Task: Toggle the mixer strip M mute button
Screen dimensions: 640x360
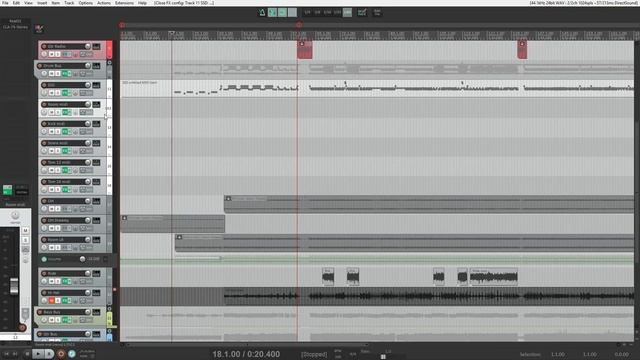Action: pyautogui.click(x=25, y=231)
